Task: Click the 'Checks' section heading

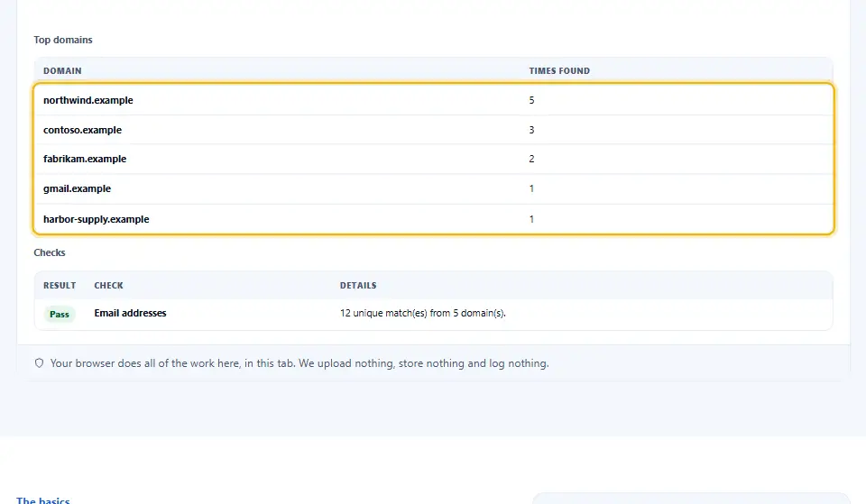Action: 49,252
